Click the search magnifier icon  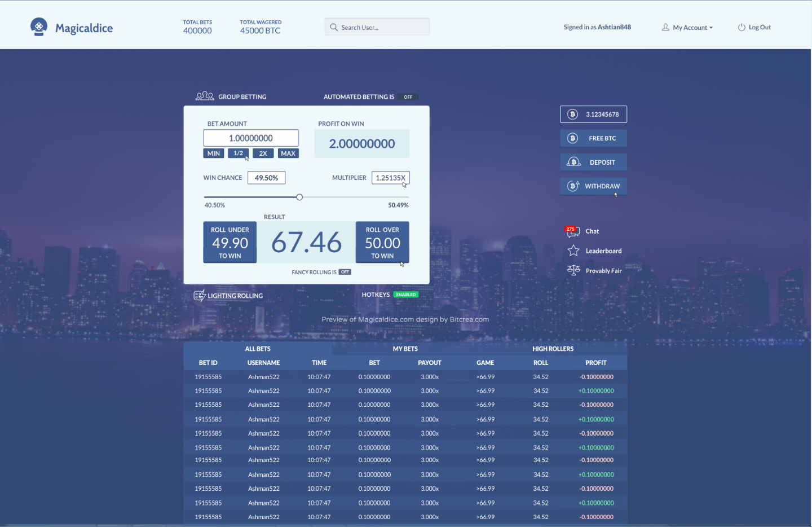pos(334,27)
